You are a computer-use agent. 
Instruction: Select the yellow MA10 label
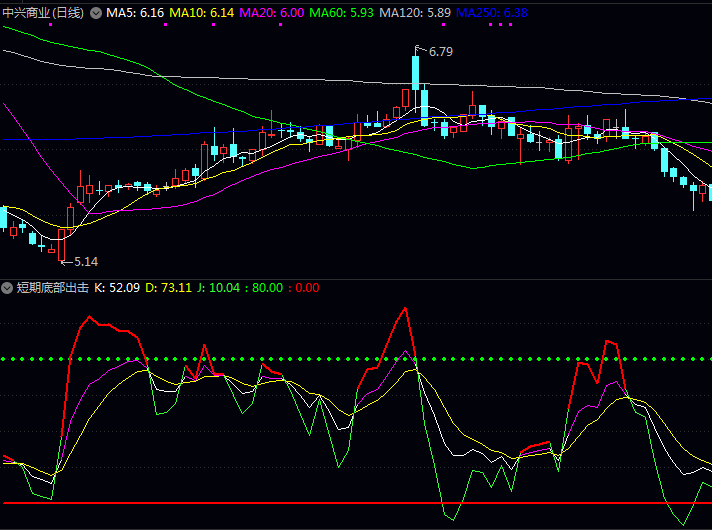pyautogui.click(x=202, y=13)
